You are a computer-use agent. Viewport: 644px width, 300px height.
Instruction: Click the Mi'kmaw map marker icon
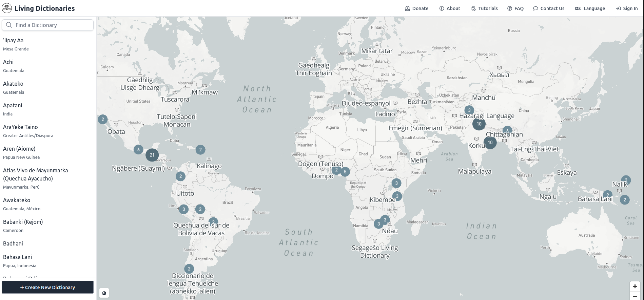click(204, 86)
